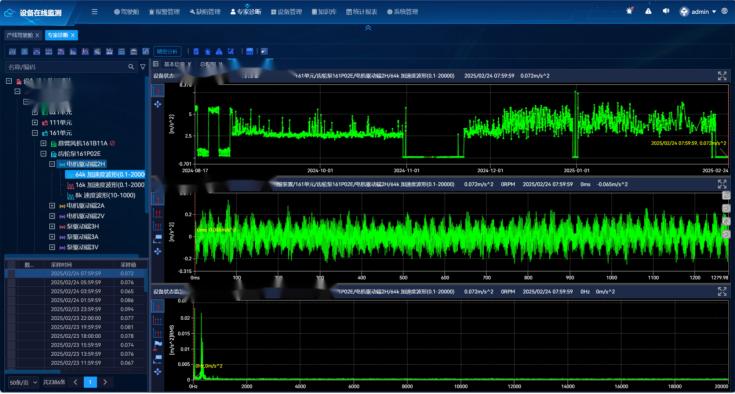Maximize the waveform chart with its fullscreen icon
735x394 pixels.
point(722,184)
